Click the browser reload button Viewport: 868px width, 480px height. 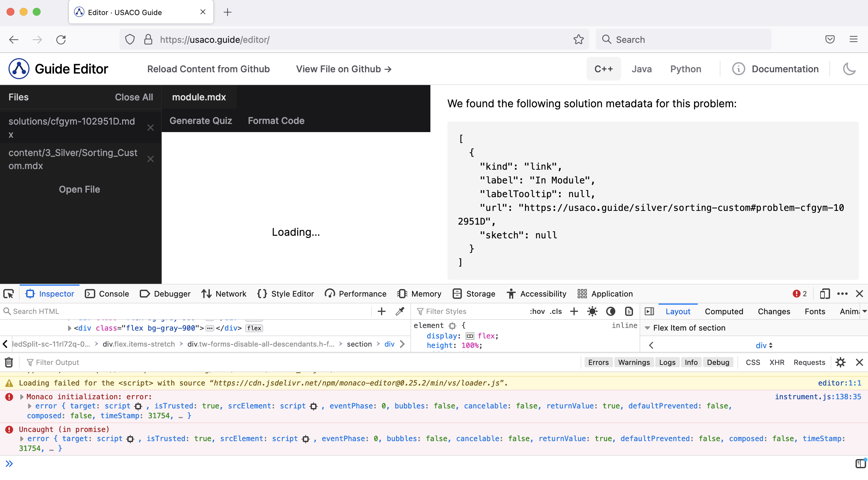pos(61,39)
